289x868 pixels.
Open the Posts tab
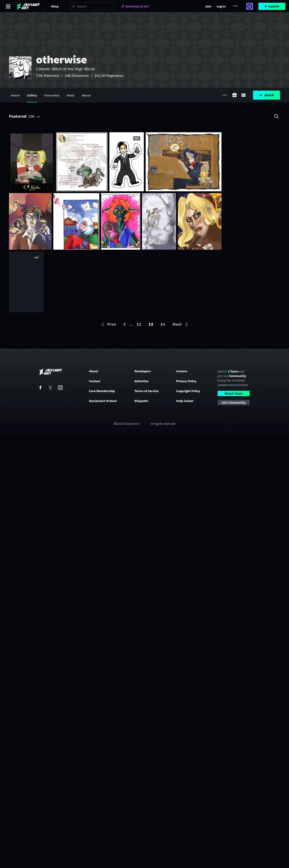pos(70,95)
